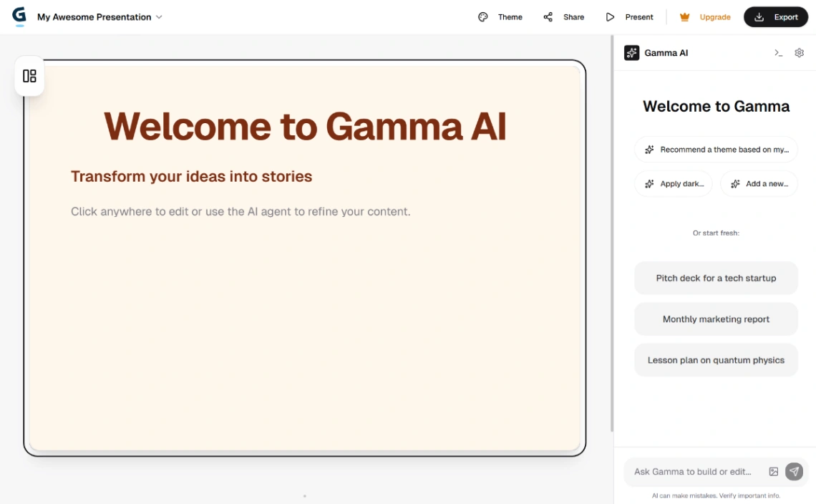
Task: Click the Export button
Action: (776, 16)
